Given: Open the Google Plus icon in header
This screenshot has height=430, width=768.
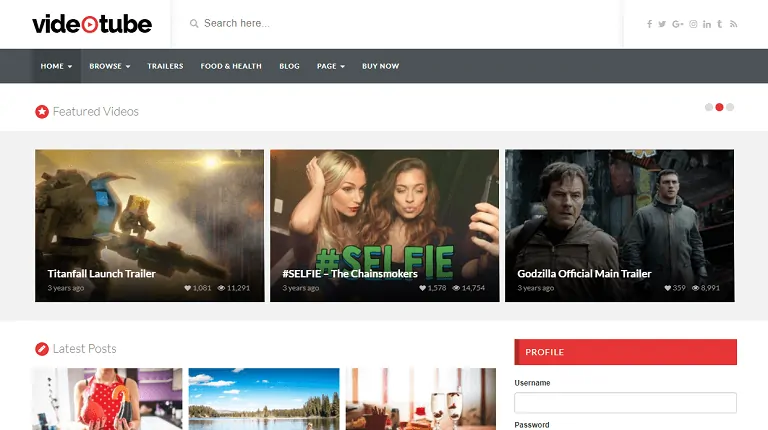Looking at the screenshot, I should [x=678, y=24].
